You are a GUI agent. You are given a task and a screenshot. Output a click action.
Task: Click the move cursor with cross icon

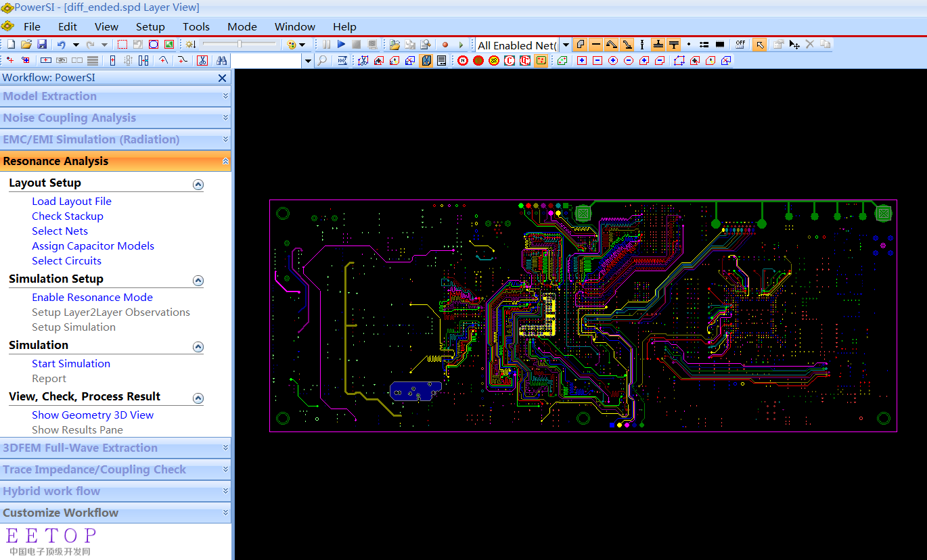point(794,45)
